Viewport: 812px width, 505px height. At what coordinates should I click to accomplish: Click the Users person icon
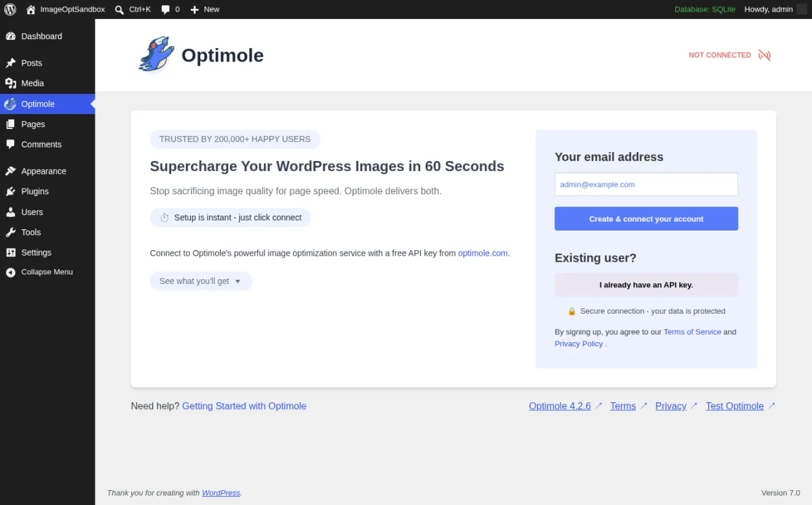(x=10, y=212)
